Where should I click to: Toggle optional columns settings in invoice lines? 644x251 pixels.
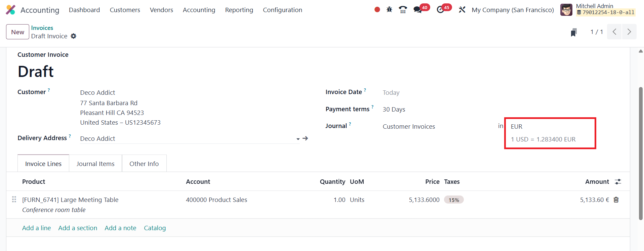tap(618, 182)
